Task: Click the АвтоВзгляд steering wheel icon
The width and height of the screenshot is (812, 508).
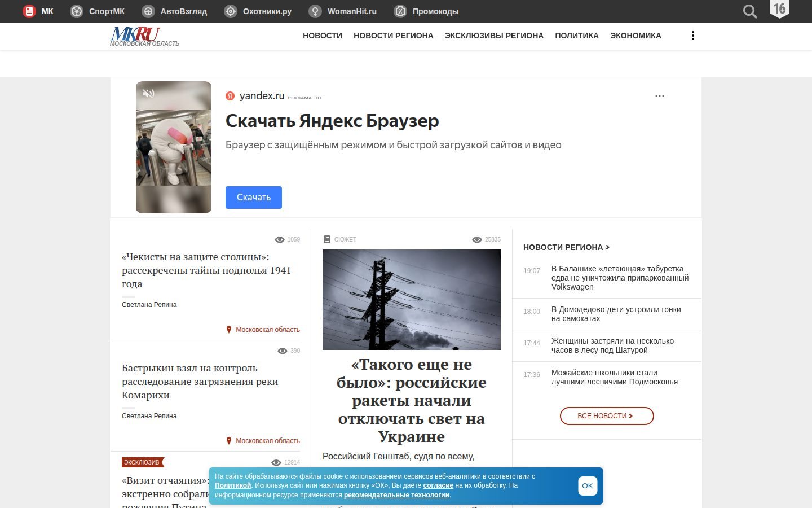Action: click(148, 11)
